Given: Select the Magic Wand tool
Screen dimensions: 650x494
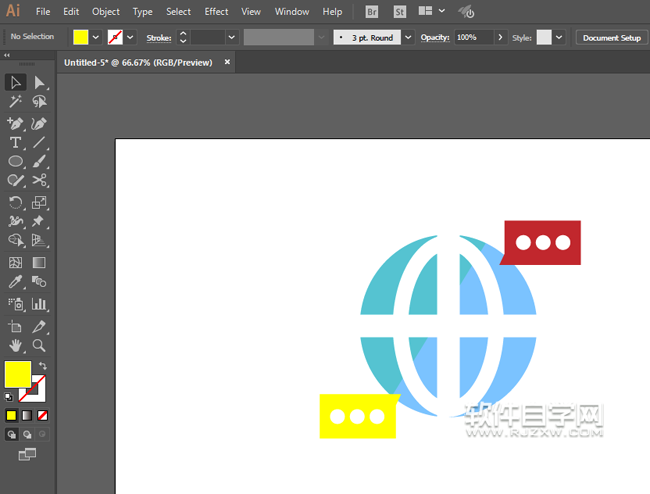Looking at the screenshot, I should pyautogui.click(x=16, y=102).
